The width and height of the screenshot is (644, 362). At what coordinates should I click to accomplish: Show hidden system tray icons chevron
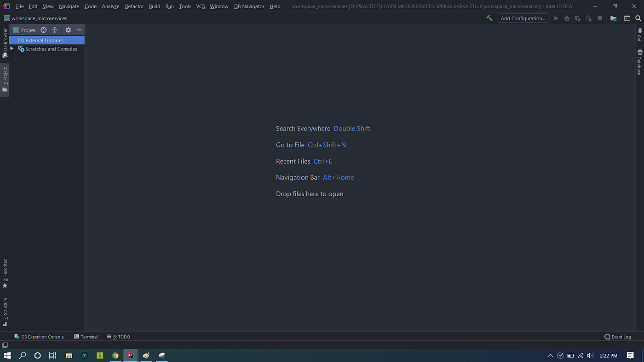pos(550,356)
